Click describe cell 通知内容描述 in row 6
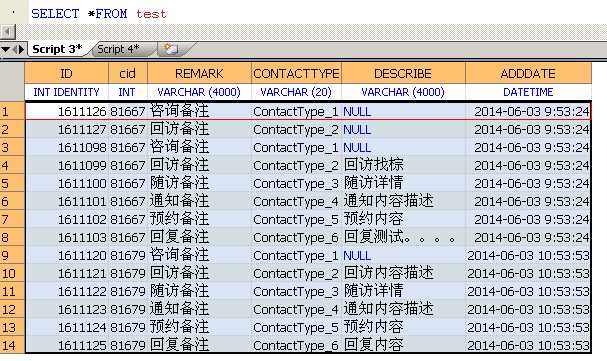607x361 pixels. (403, 202)
